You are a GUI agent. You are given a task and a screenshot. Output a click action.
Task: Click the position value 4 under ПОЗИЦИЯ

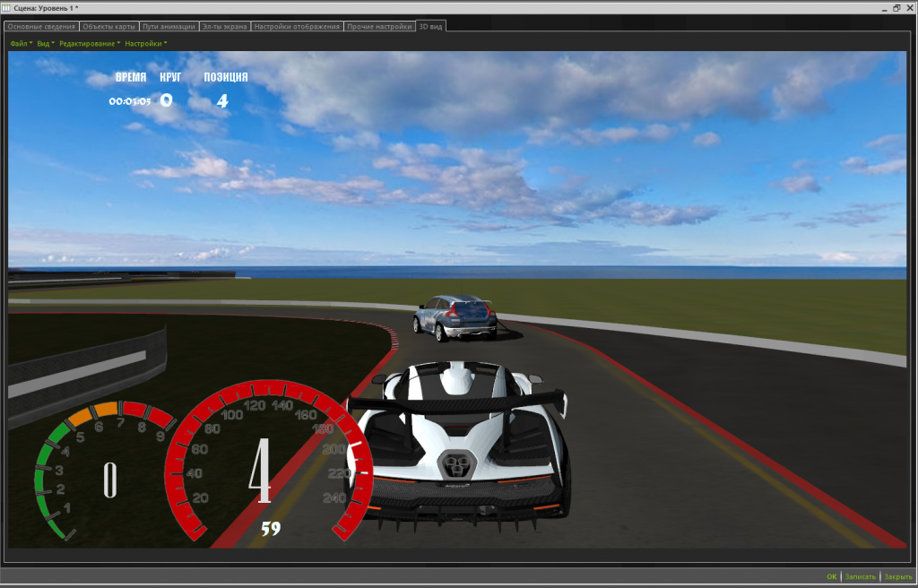[222, 100]
